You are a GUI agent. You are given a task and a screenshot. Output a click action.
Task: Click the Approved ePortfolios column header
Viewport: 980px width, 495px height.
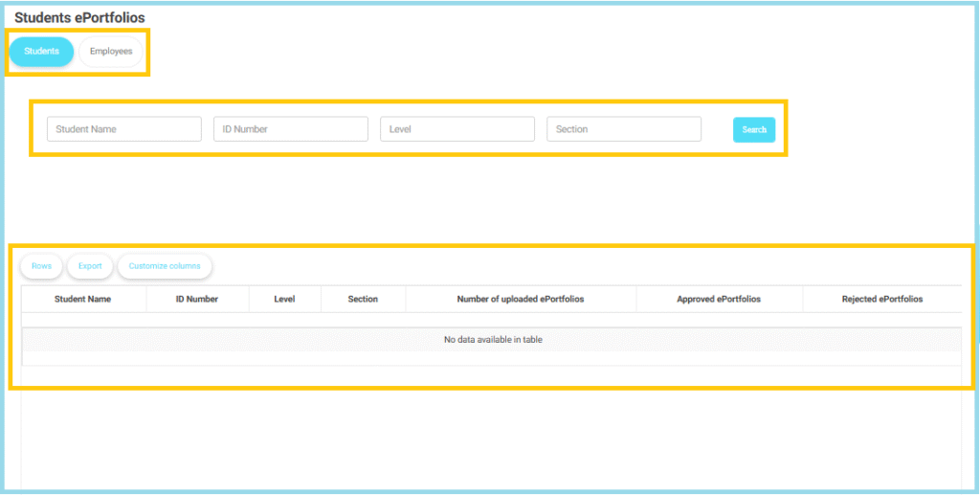pos(719,300)
